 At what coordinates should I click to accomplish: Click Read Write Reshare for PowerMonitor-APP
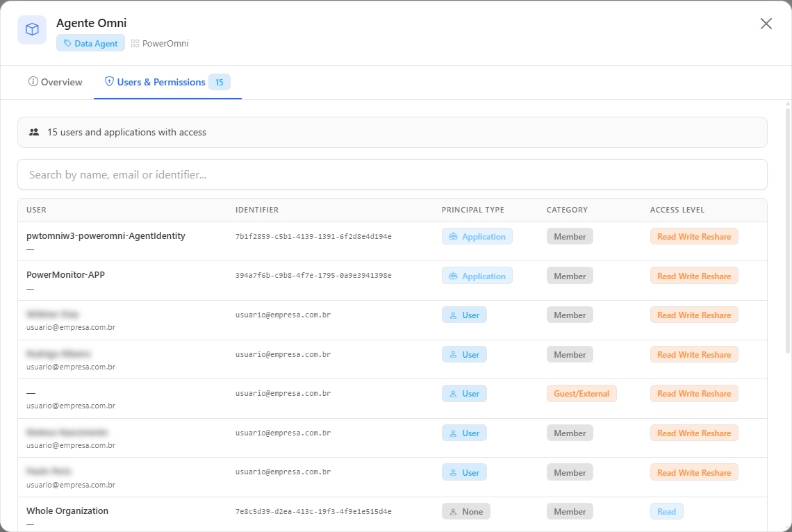(x=694, y=276)
